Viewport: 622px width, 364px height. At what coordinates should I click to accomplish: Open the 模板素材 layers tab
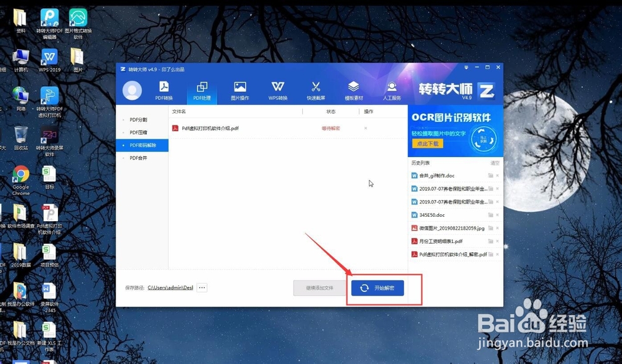pyautogui.click(x=353, y=90)
